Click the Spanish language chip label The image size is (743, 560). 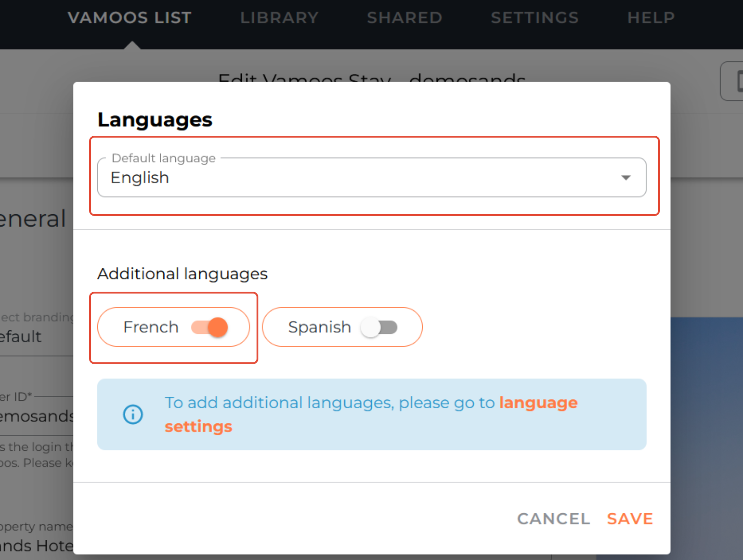coord(319,327)
